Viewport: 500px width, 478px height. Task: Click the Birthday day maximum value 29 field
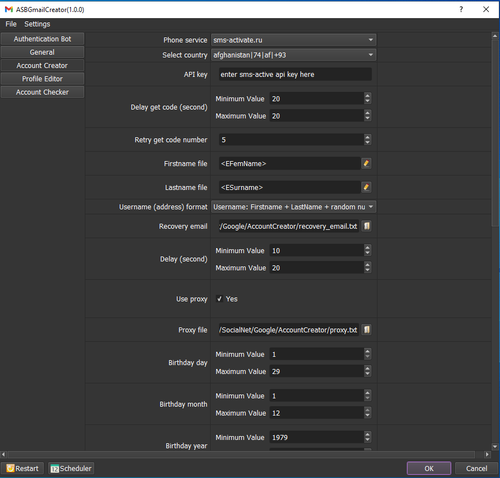[317, 371]
